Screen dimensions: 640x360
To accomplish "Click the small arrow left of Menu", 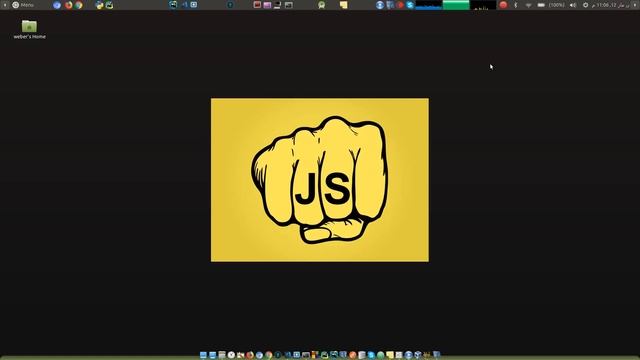I will (x=5, y=5).
